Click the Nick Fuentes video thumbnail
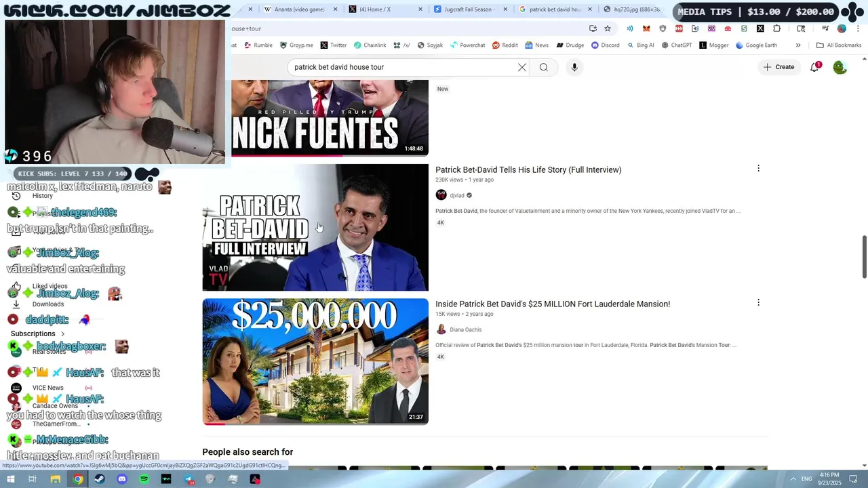Screen dimensions: 868x488 pos(330,118)
